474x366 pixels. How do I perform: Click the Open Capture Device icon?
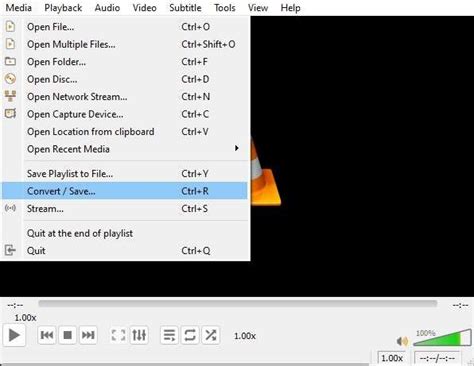(x=10, y=114)
